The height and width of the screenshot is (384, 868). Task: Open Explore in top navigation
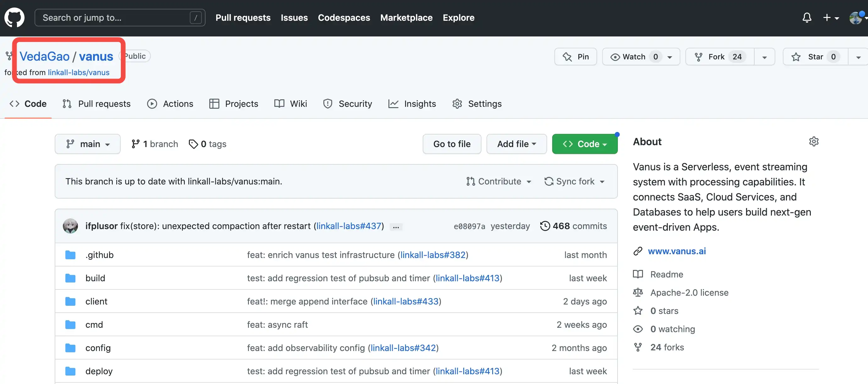[x=458, y=18]
